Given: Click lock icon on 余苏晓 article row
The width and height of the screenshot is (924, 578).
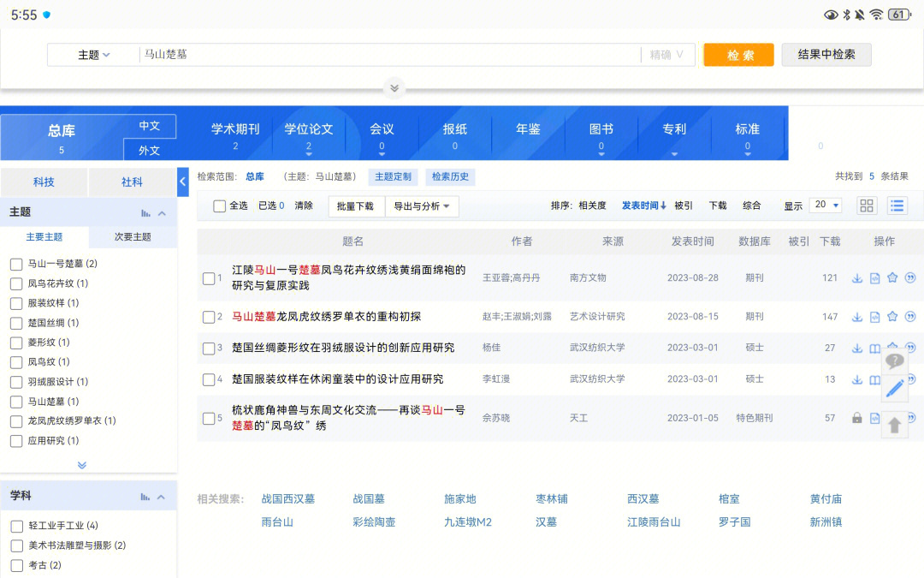Looking at the screenshot, I should tap(856, 418).
